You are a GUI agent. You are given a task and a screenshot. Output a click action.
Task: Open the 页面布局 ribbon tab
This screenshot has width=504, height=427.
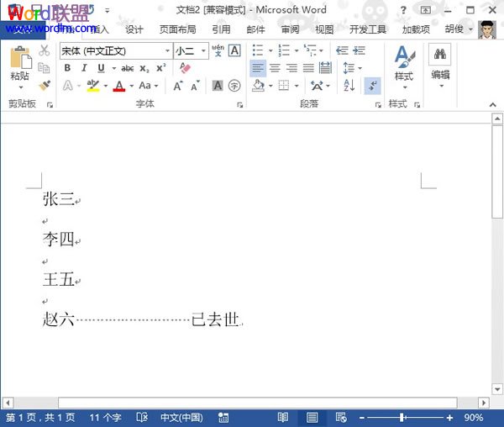177,29
